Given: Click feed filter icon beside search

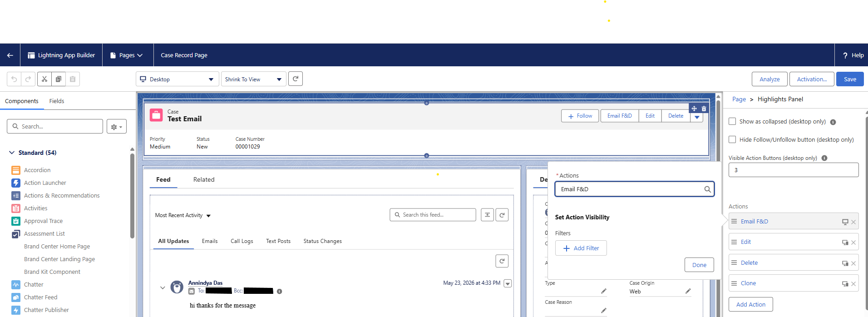Looking at the screenshot, I should [x=487, y=215].
